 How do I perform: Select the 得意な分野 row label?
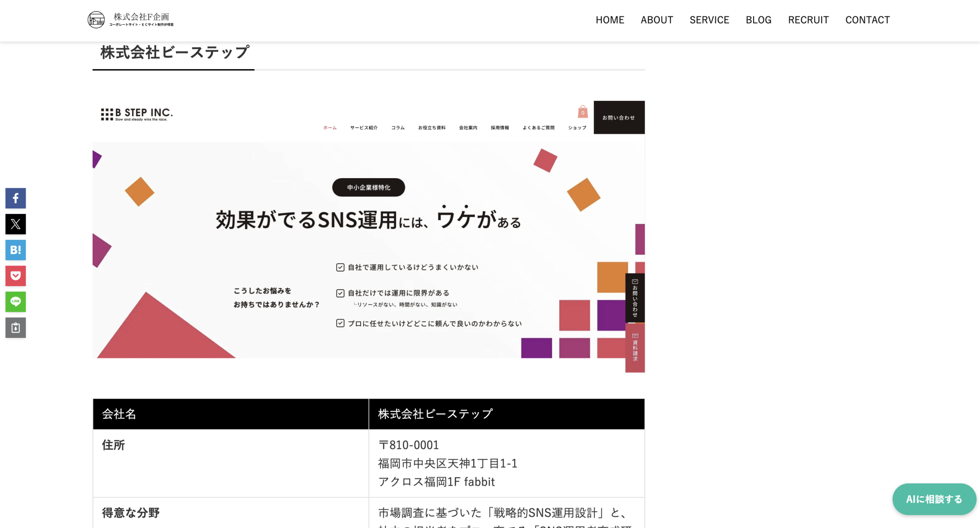coord(131,513)
